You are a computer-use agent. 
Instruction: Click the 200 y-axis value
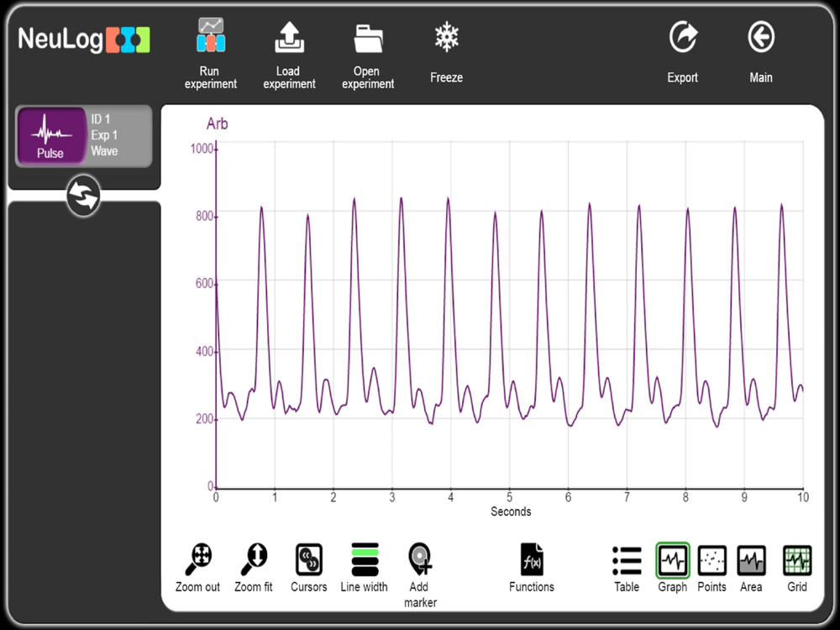[x=205, y=419]
